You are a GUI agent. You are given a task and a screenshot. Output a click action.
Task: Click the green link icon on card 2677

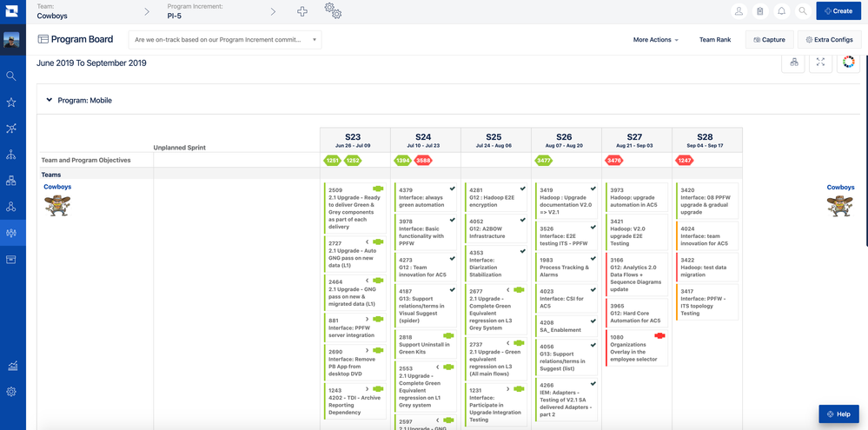click(x=519, y=289)
